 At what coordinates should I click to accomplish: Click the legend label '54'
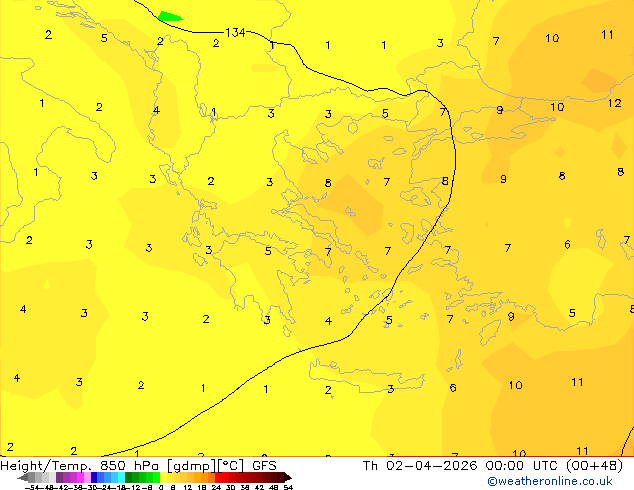click(288, 488)
